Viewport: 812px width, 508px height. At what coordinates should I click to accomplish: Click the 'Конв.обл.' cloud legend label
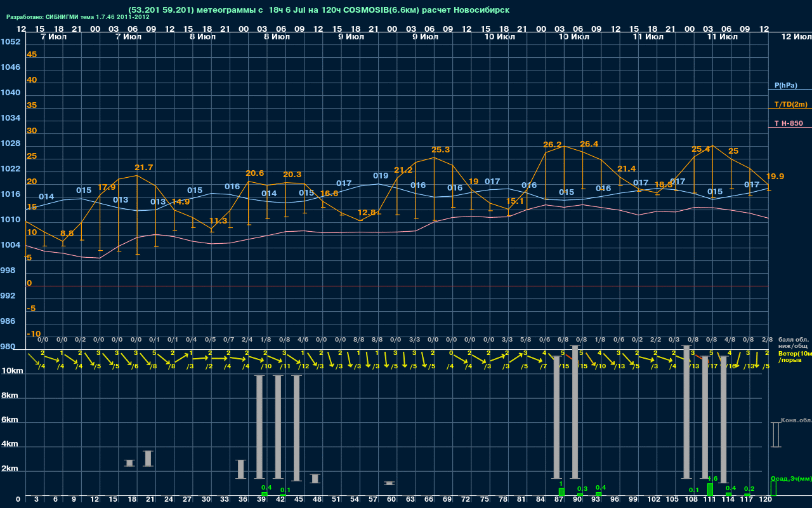click(796, 420)
